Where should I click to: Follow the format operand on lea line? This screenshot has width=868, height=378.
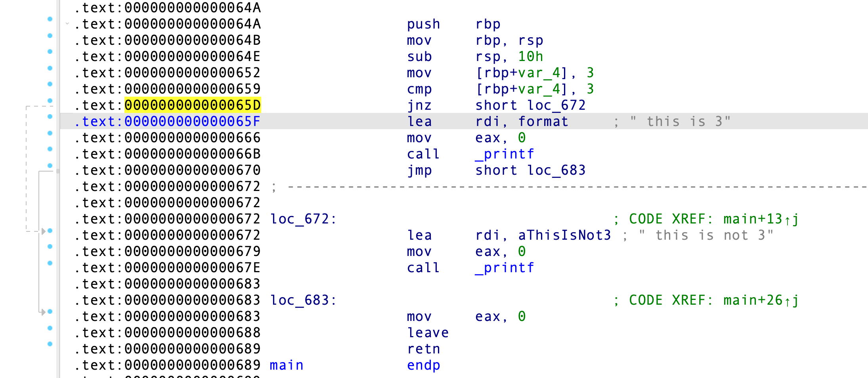pos(543,122)
